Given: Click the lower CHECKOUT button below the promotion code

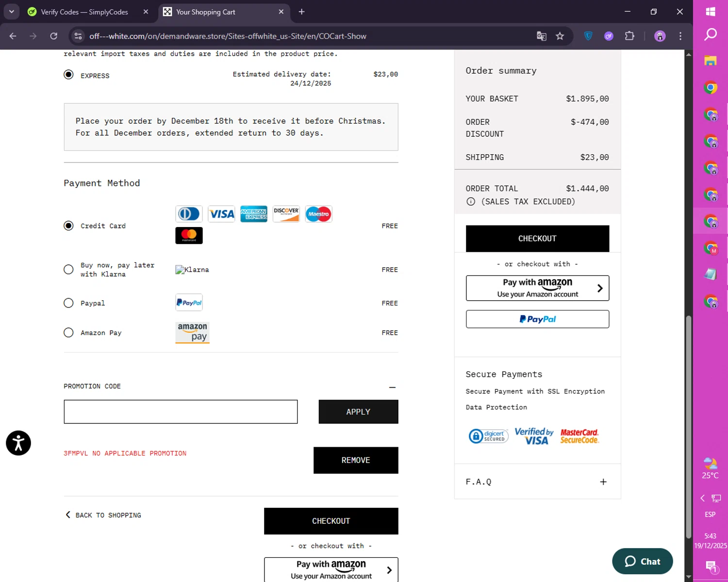Looking at the screenshot, I should coord(331,521).
